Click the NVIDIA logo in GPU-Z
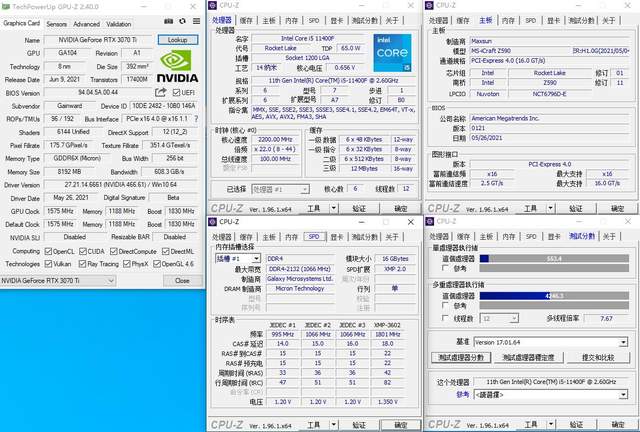This screenshot has height=432, width=640. click(x=177, y=66)
